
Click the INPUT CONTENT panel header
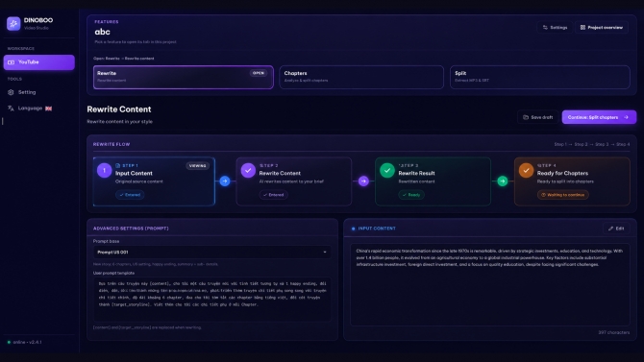click(377, 229)
